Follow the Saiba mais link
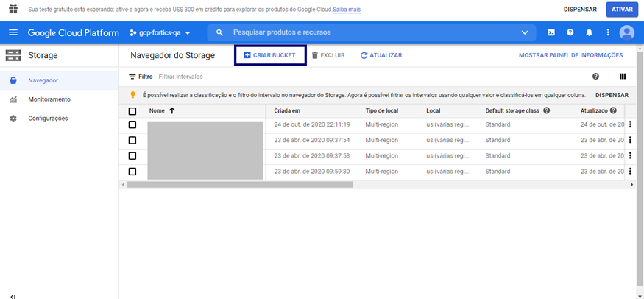The image size is (644, 299). pyautogui.click(x=347, y=9)
